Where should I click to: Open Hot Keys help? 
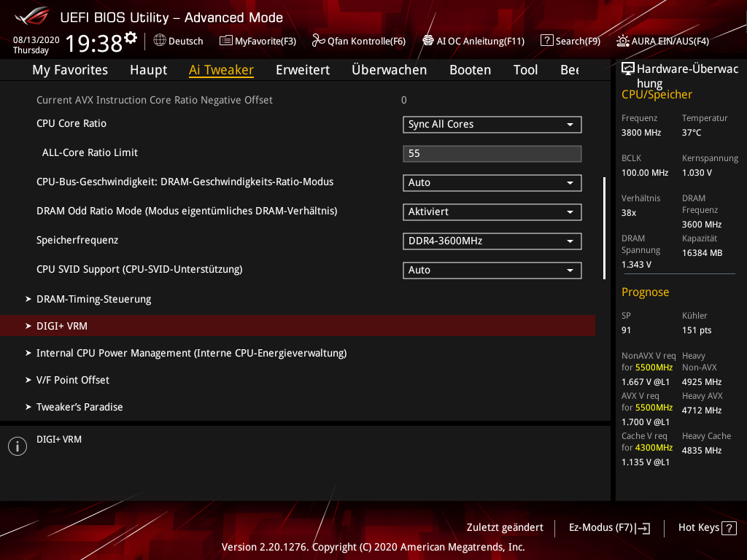[x=708, y=528]
